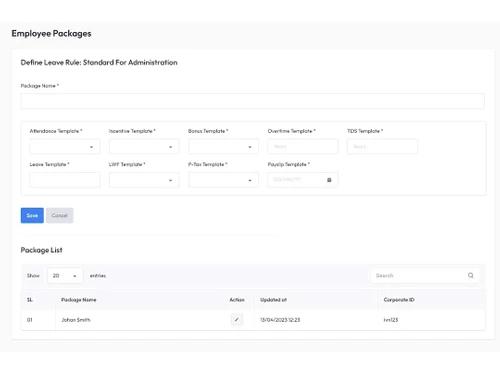Select the Johan Smith package name cell
Screen dimensions: 500x375
(x=76, y=320)
